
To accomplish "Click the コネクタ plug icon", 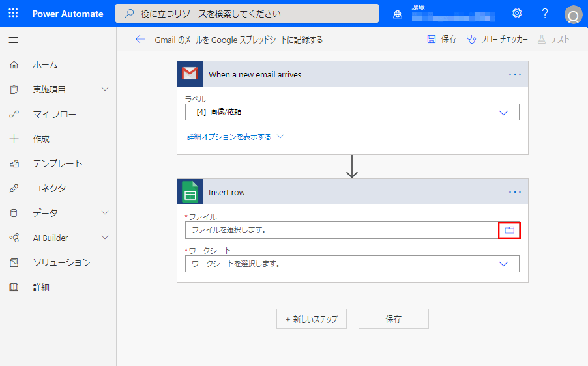I will tap(14, 188).
